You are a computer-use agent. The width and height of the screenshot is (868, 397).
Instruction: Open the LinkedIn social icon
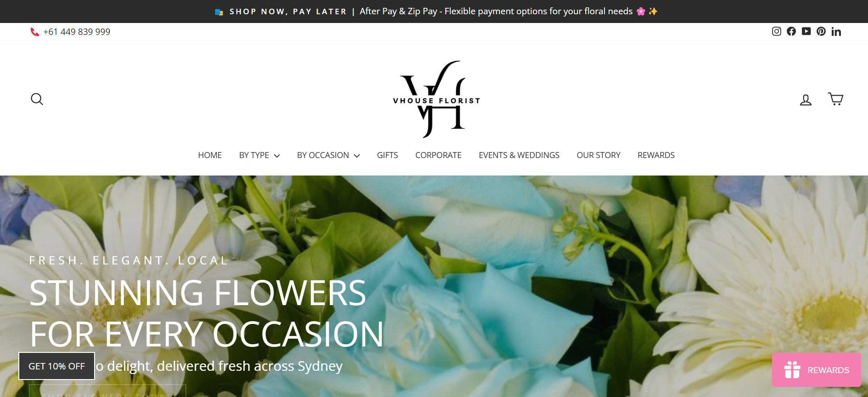[x=836, y=31]
